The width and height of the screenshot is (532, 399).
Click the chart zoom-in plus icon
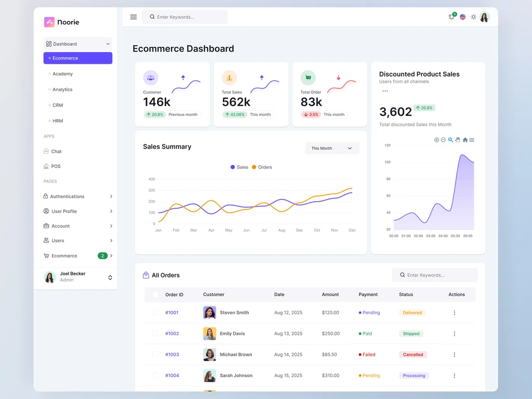tap(436, 140)
